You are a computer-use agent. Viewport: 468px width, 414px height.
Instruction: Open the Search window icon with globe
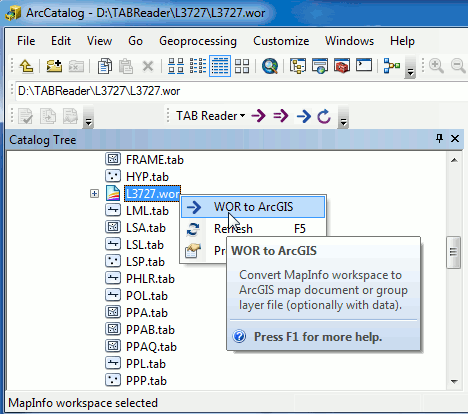click(x=320, y=66)
